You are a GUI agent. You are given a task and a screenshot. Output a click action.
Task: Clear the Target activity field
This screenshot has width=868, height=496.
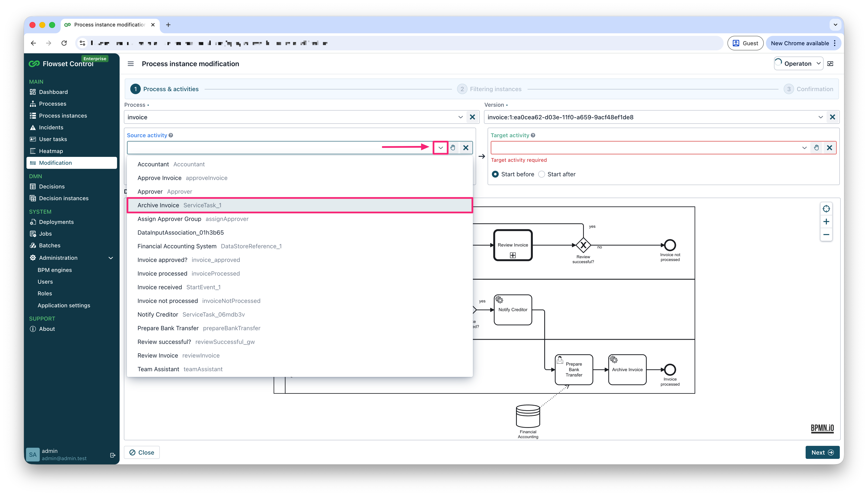click(x=830, y=147)
